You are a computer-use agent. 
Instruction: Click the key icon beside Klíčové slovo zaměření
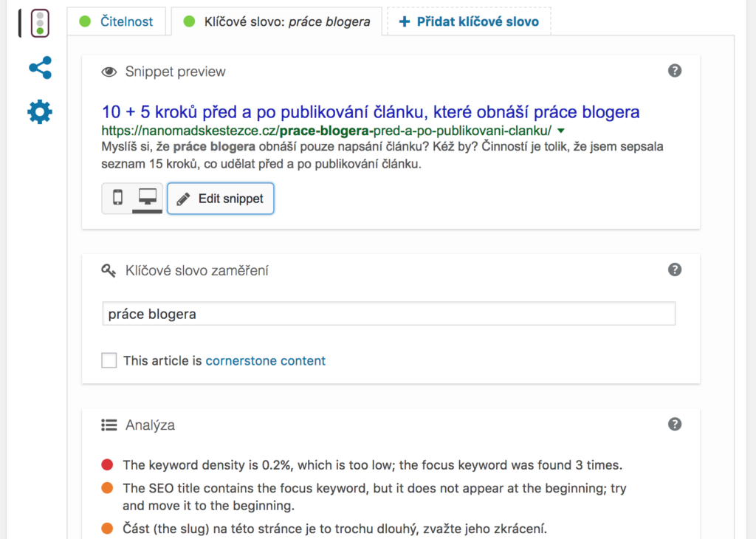point(109,270)
